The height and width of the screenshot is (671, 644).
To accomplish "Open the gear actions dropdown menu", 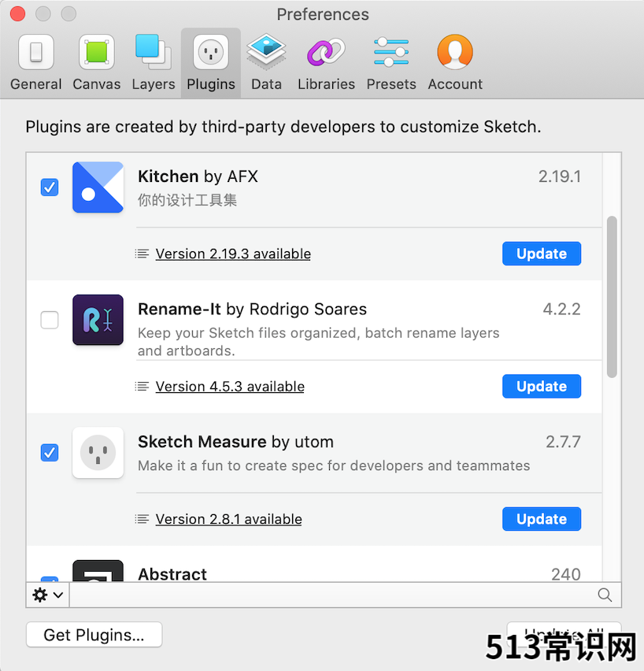I will pos(47,595).
